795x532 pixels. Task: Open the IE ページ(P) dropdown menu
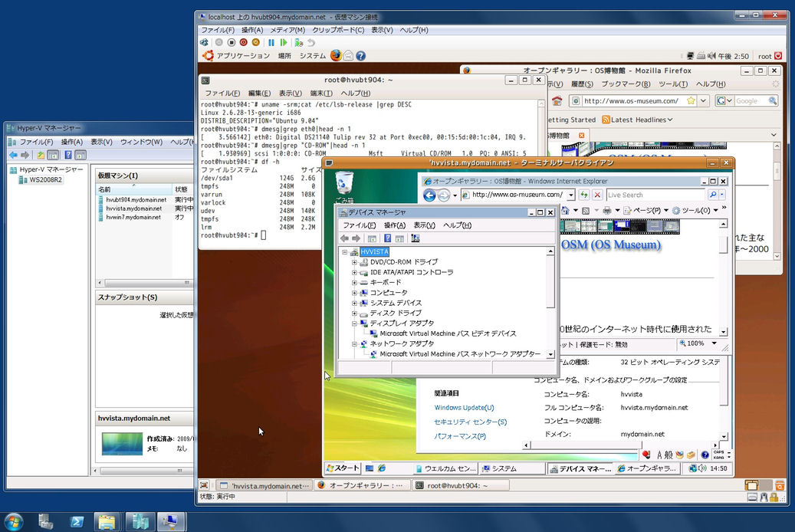pos(647,211)
